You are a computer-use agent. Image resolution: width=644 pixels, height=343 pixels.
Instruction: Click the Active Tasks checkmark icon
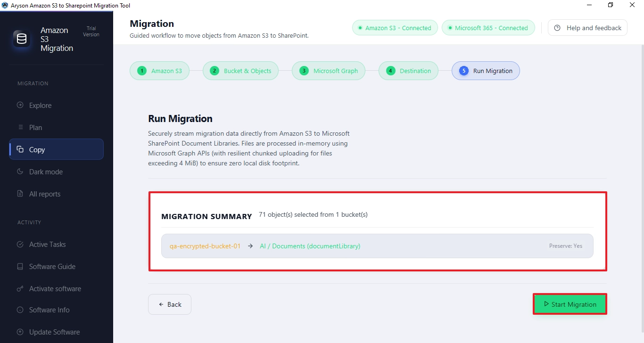tap(20, 244)
